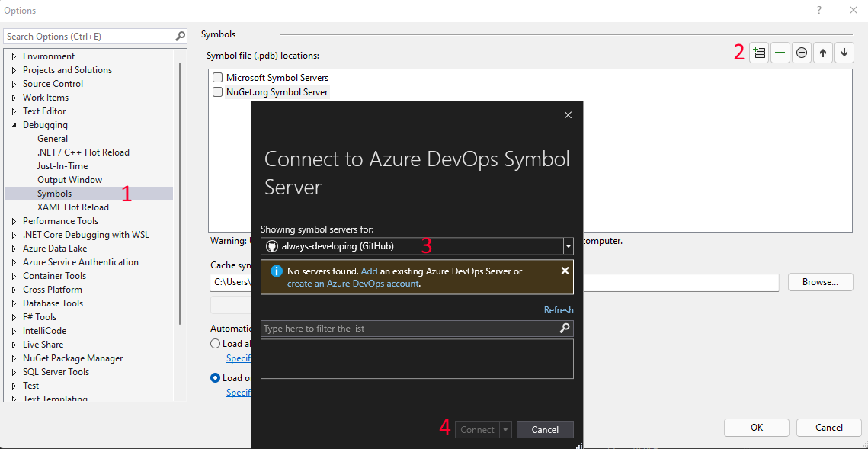
Task: Click the Browse... button
Action: coord(821,282)
